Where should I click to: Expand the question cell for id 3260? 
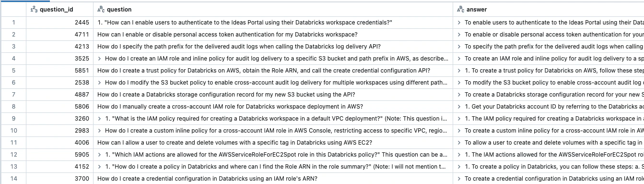pos(99,119)
